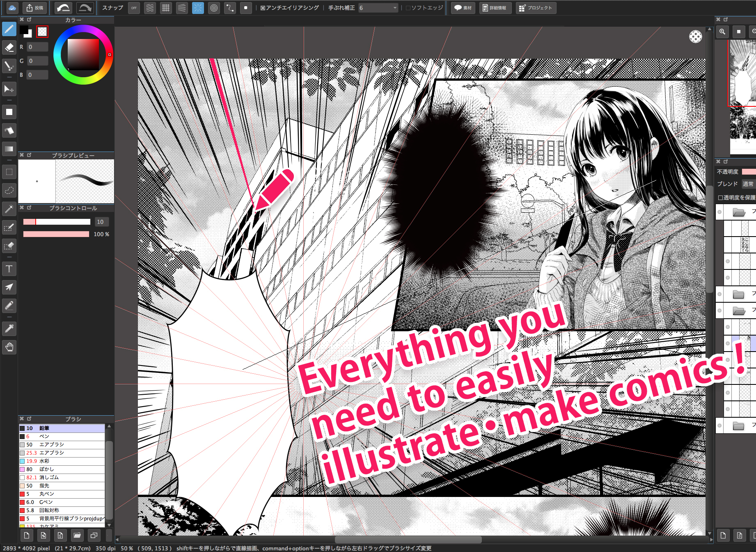The width and height of the screenshot is (756, 552).
Task: Open the 素材 materials panel
Action: 463,8
